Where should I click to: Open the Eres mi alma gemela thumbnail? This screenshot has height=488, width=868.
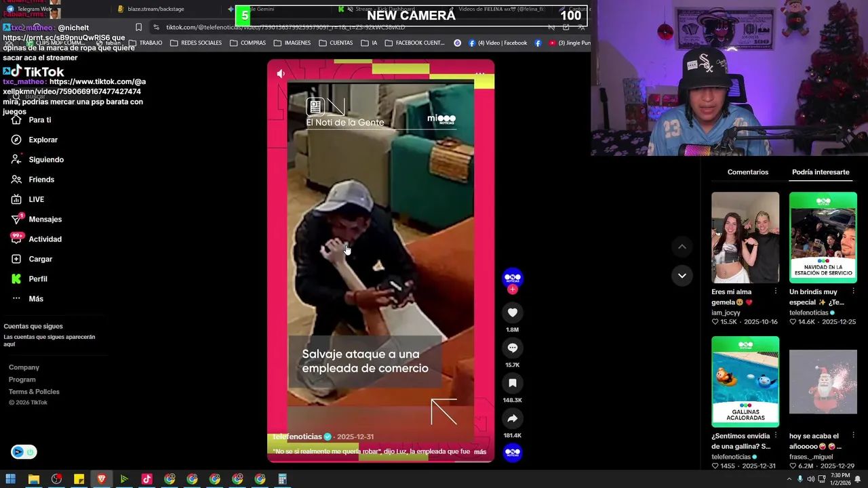click(745, 237)
